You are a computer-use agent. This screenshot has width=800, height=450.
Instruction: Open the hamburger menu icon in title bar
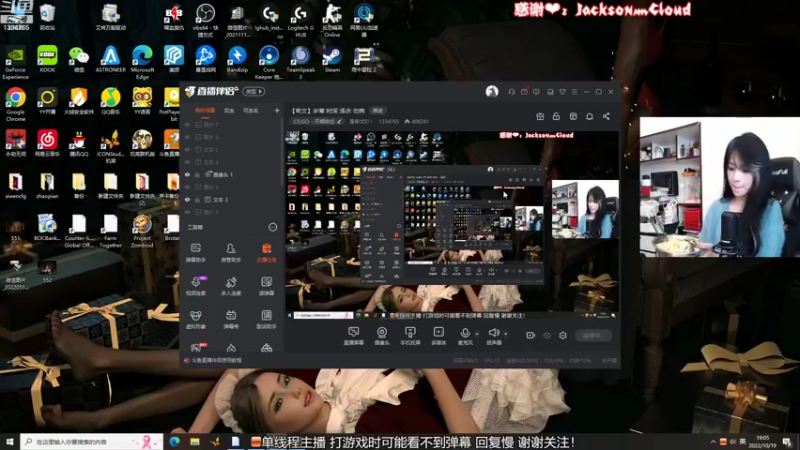[x=574, y=92]
